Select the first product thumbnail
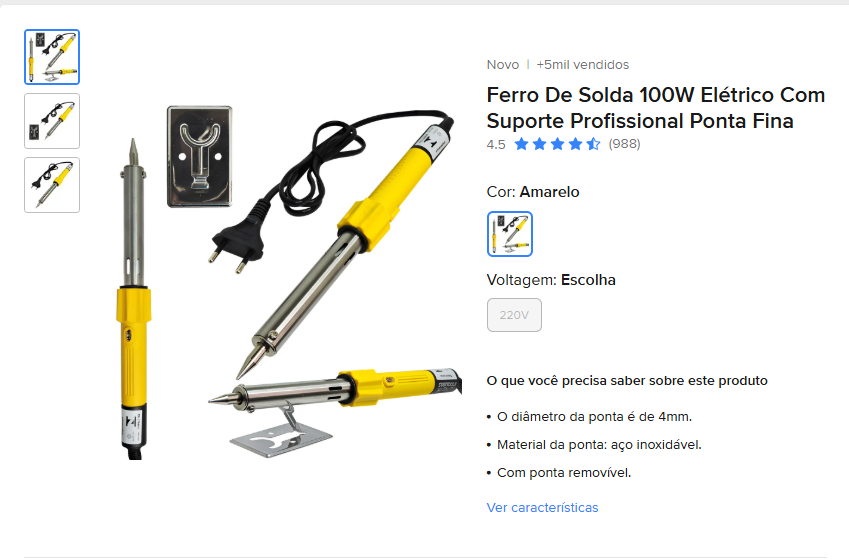 [52, 57]
